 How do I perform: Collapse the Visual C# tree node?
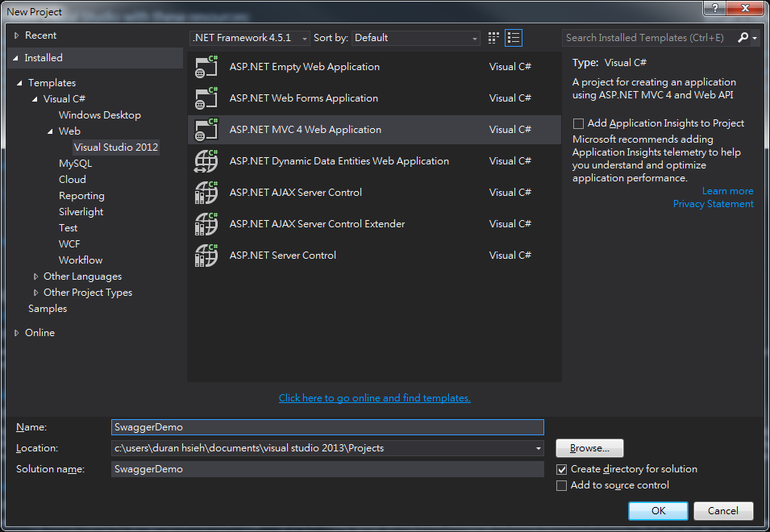click(35, 99)
